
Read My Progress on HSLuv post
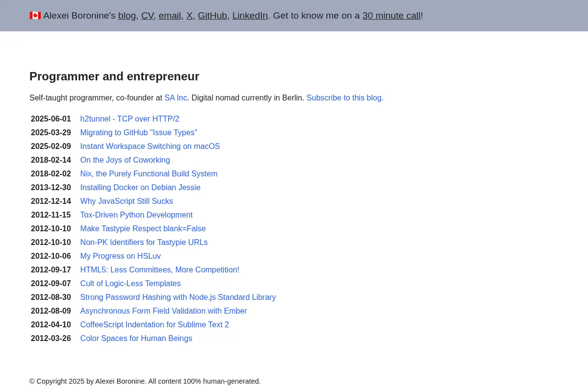coord(121,256)
